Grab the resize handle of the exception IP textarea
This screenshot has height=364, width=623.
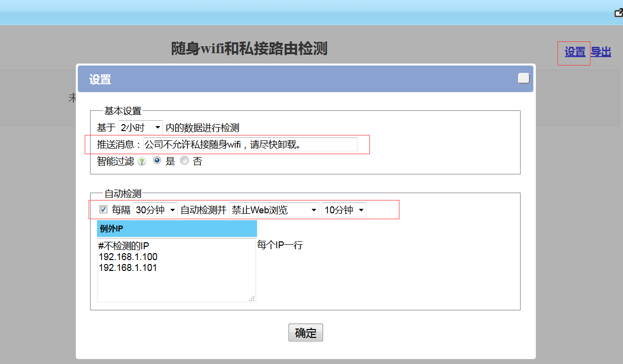click(252, 298)
